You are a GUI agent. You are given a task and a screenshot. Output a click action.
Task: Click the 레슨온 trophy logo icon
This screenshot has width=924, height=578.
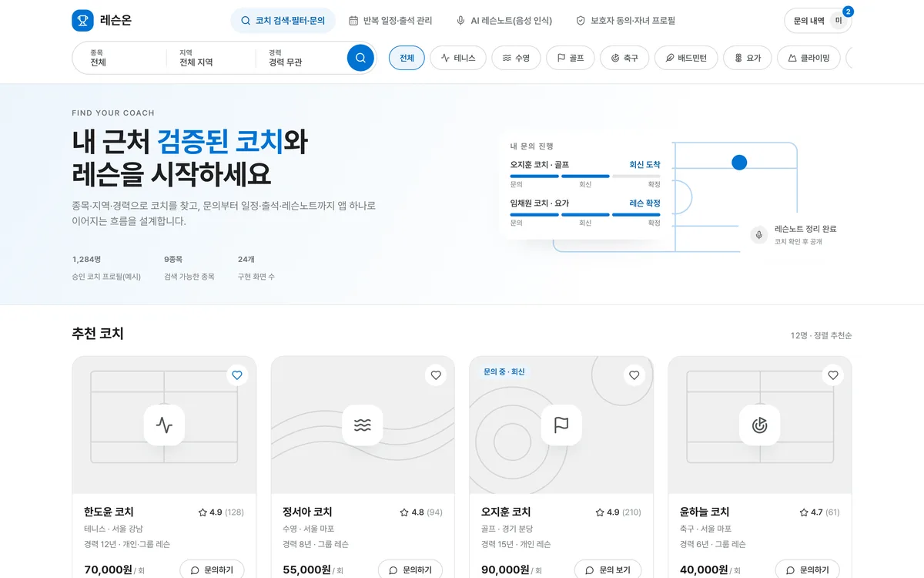[x=82, y=21]
